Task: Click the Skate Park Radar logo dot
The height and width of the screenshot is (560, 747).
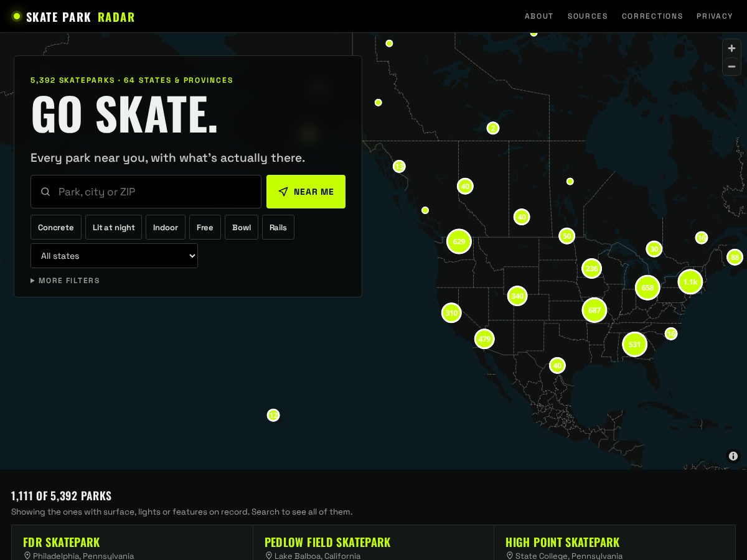Action: tap(17, 16)
